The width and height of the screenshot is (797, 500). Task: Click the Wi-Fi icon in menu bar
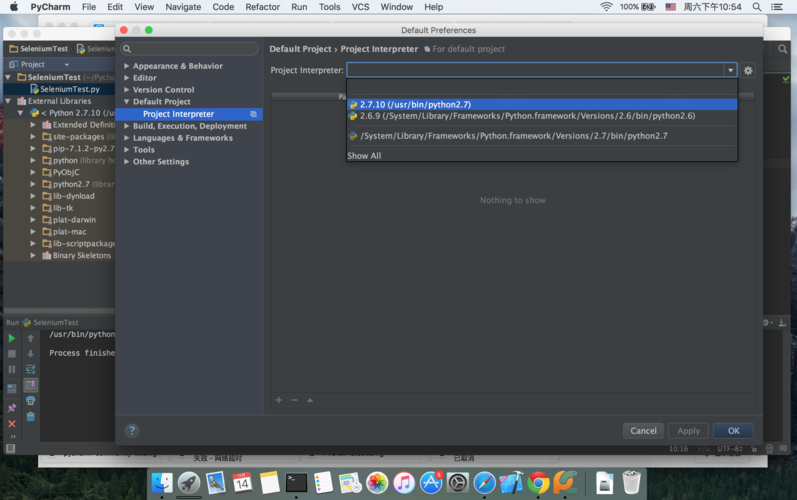click(x=606, y=7)
